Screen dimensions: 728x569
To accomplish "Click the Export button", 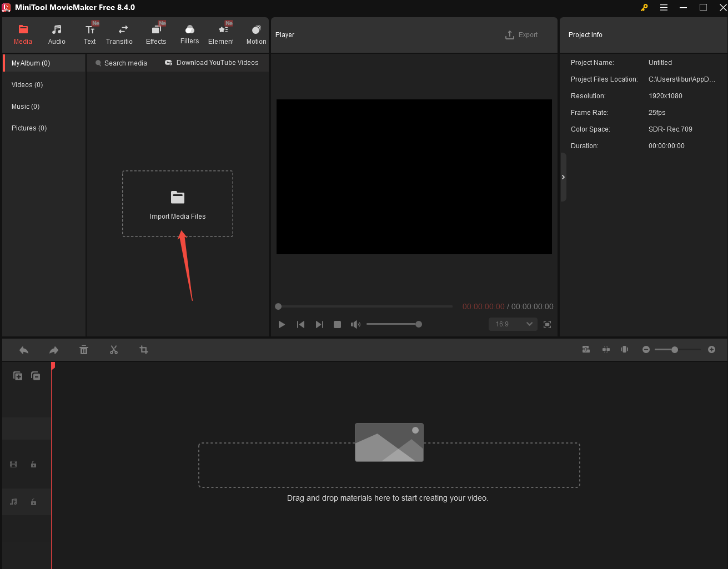I will click(x=521, y=34).
